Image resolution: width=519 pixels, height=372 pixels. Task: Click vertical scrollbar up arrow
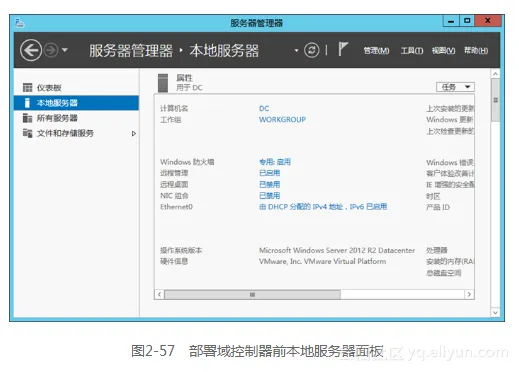pyautogui.click(x=495, y=74)
